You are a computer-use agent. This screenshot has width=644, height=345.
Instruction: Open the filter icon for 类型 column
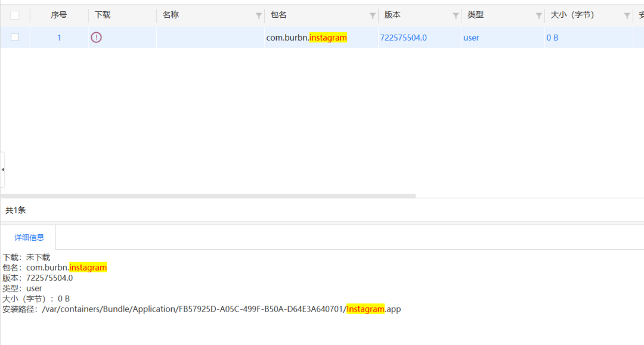(x=539, y=15)
